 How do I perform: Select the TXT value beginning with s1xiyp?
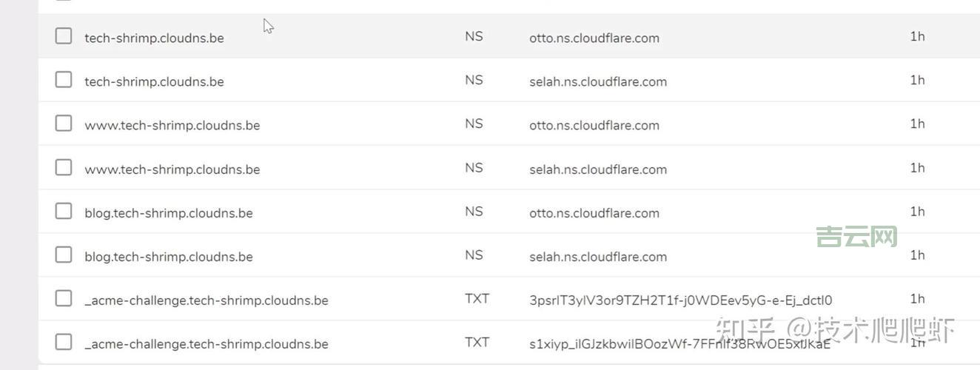(679, 344)
